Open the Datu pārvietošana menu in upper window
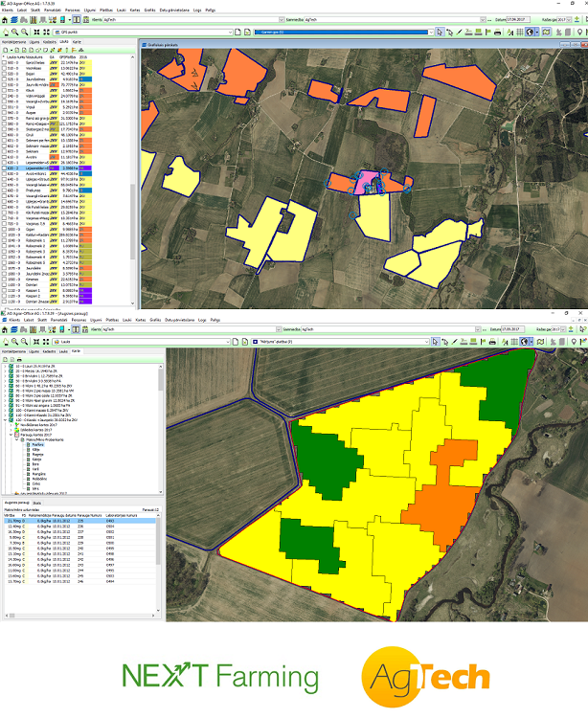 click(174, 10)
